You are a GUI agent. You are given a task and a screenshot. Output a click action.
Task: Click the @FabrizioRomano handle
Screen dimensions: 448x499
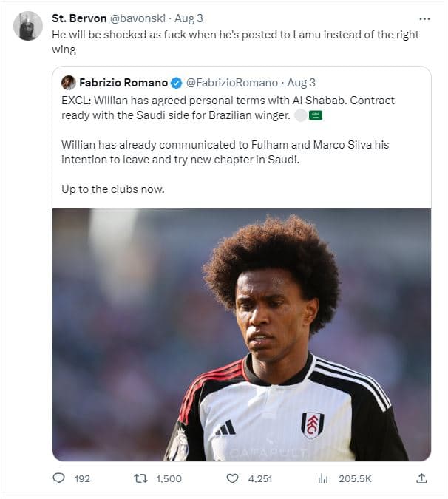tap(231, 83)
